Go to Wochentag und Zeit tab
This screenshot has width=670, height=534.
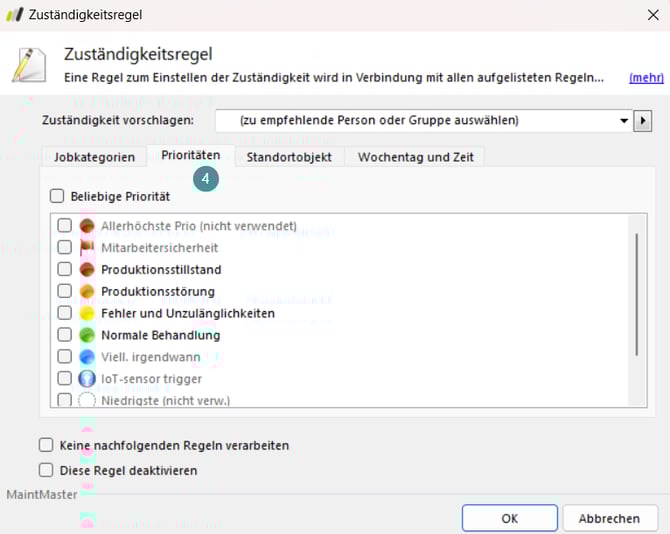point(415,157)
